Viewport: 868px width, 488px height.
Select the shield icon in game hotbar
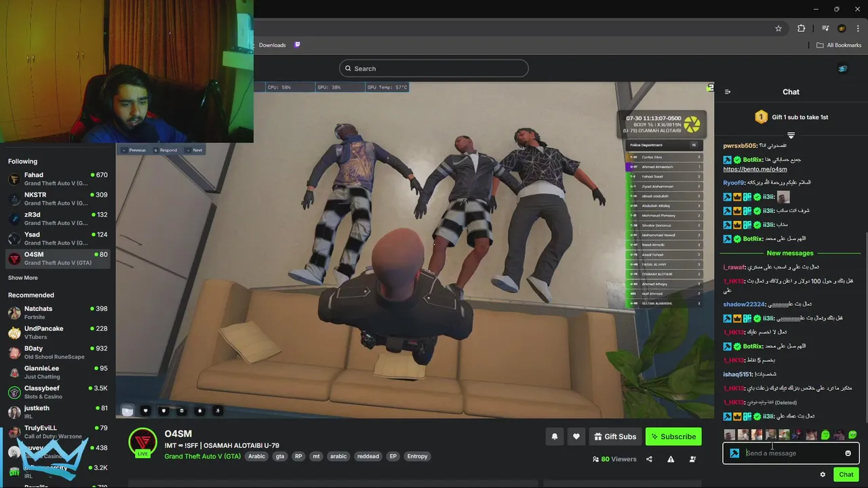(163, 410)
